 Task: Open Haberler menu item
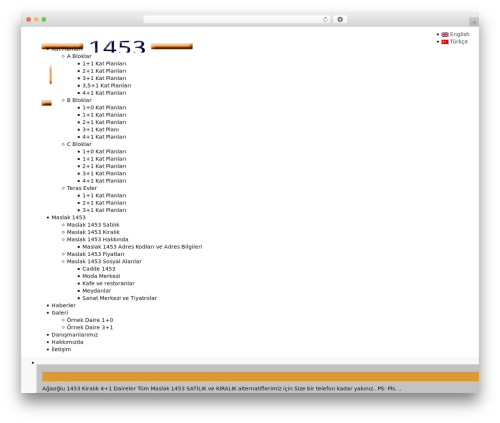coord(63,306)
